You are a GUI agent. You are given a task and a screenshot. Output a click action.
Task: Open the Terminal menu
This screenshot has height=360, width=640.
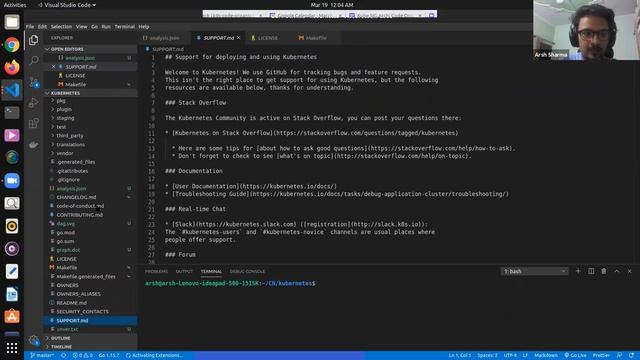[124, 27]
